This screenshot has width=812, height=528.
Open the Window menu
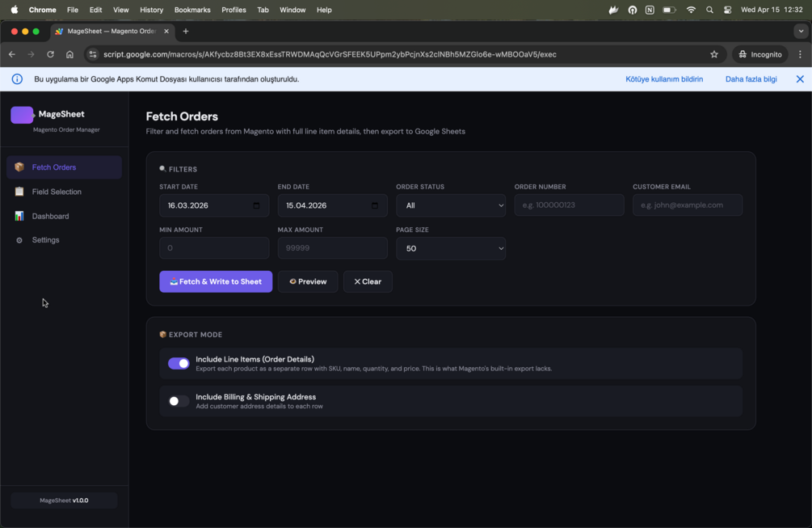click(292, 10)
